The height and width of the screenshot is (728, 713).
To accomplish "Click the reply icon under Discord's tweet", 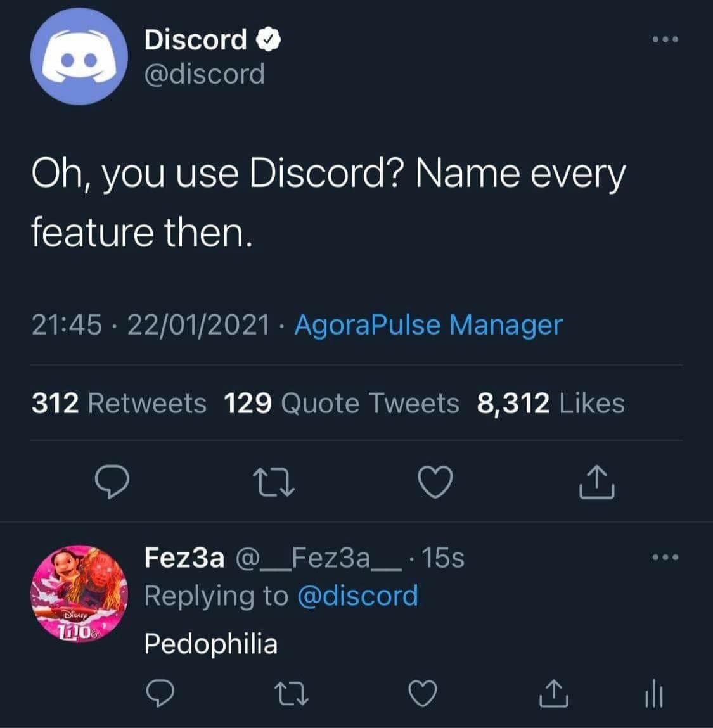I will click(x=112, y=483).
